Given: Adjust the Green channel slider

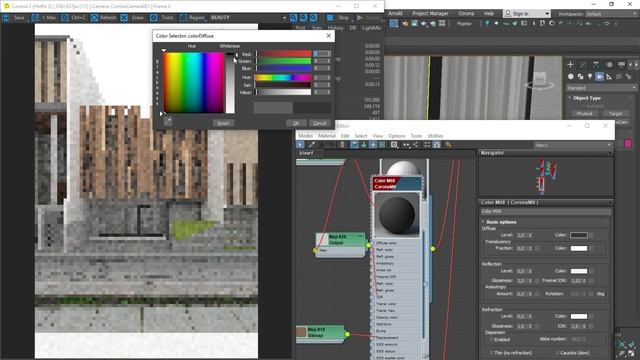Looking at the screenshot, I should pyautogui.click(x=284, y=61).
